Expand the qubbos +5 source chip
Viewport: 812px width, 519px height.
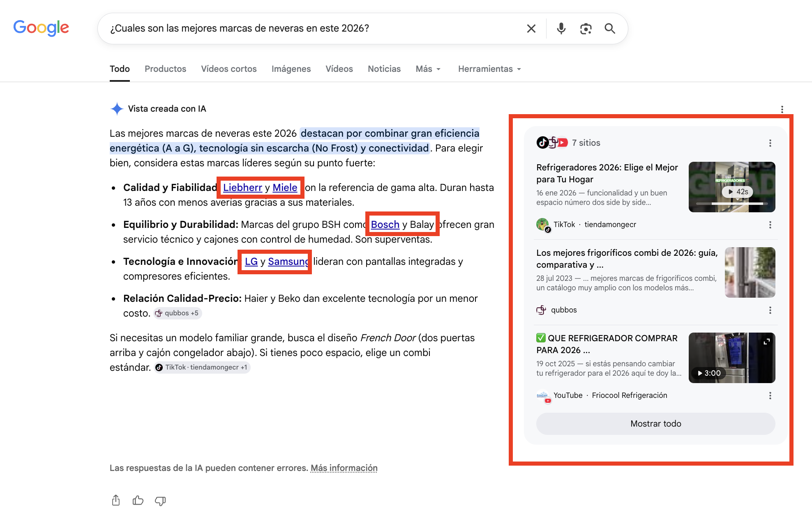(178, 313)
